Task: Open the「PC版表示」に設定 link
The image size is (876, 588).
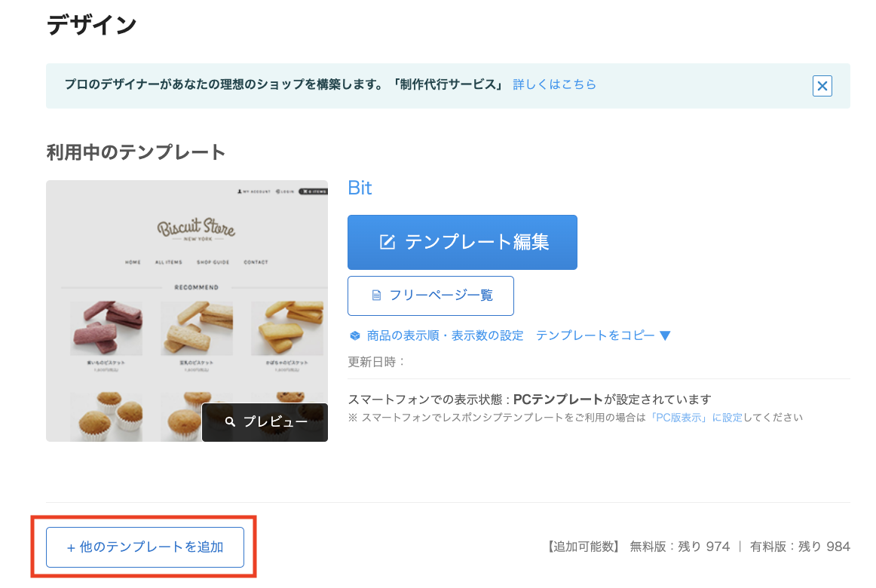Action: (696, 418)
